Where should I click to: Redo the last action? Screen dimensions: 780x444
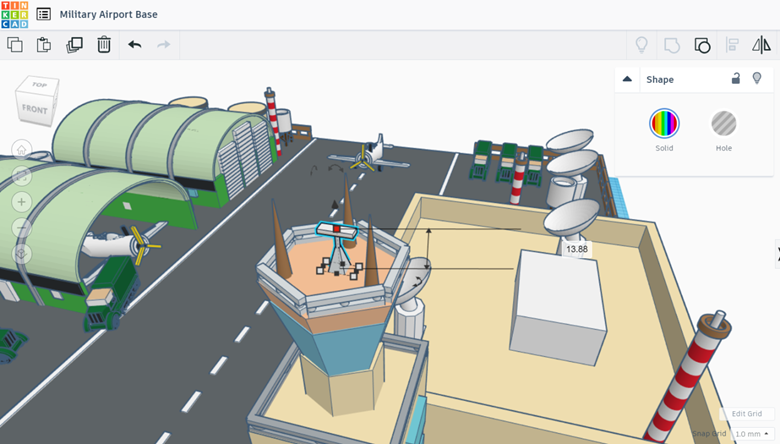[x=164, y=45]
